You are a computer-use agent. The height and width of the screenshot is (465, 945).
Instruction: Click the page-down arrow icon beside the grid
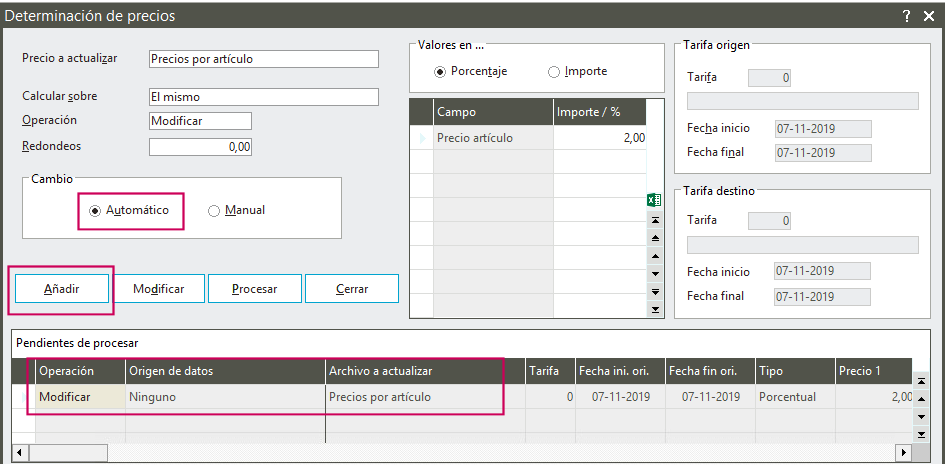pos(655,291)
